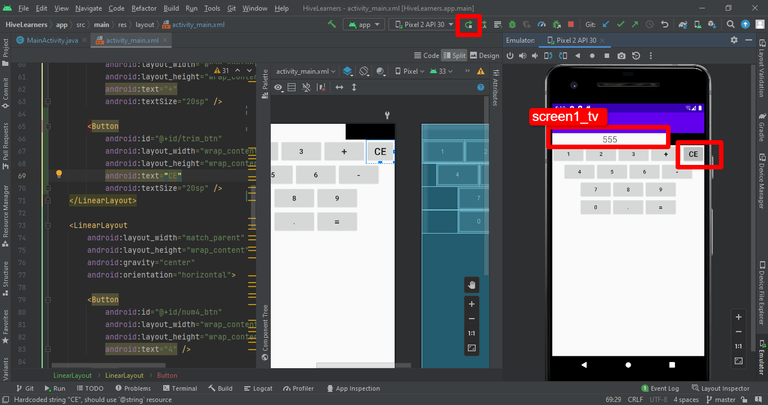Screen dimensions: 768x405
Task: Click the Apply Changes and Restart Activity icon
Action: click(x=469, y=24)
